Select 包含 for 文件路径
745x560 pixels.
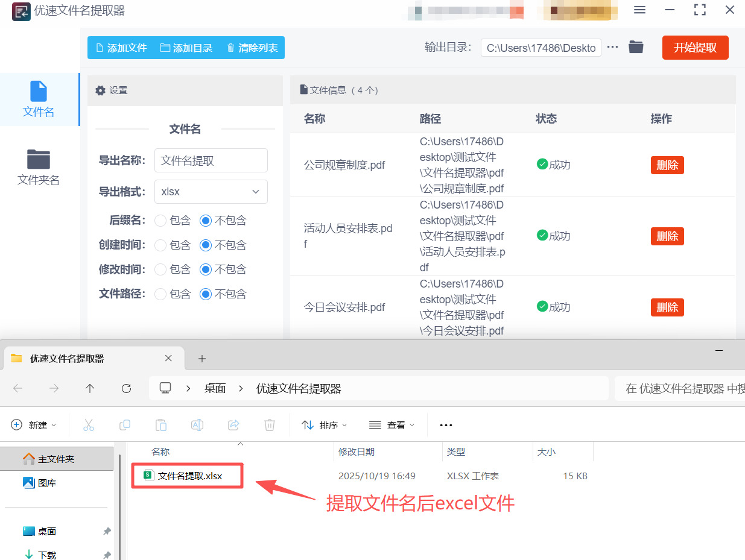(173, 294)
